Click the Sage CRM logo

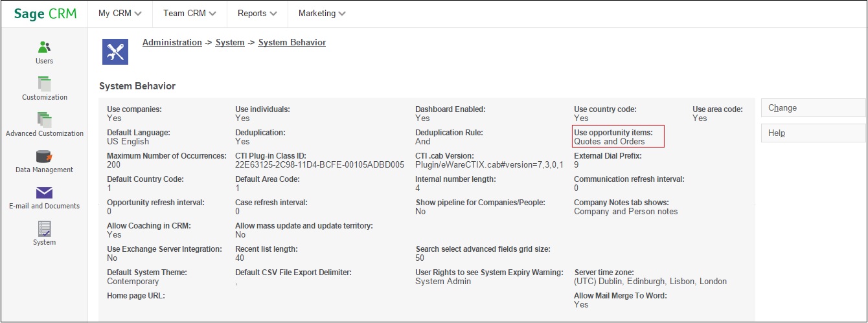pyautogui.click(x=45, y=14)
